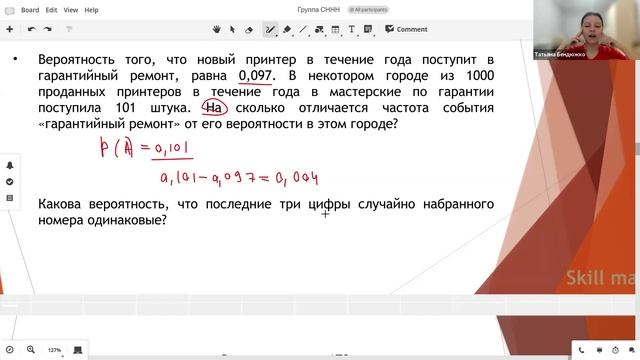Viewport: 640px width, 360px height.
Task: Select the pen drawing tool
Action: pyautogui.click(x=270, y=30)
